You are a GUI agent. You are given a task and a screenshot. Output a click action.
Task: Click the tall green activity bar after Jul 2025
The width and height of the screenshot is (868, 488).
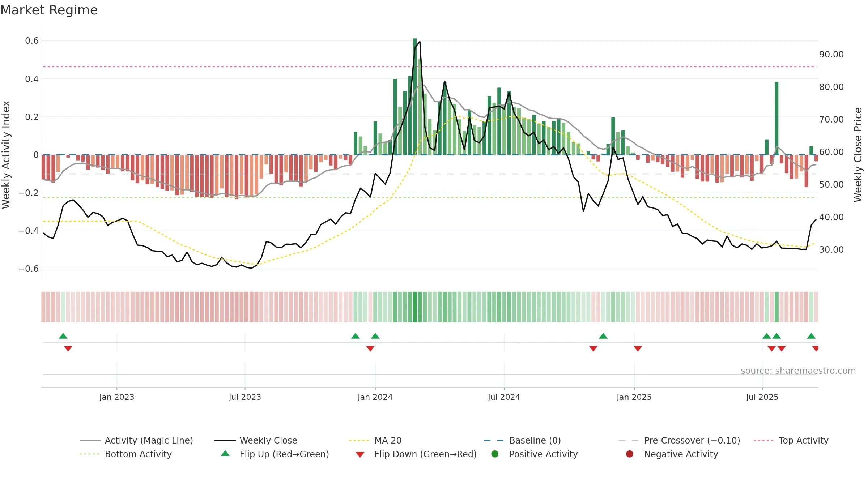pyautogui.click(x=776, y=118)
